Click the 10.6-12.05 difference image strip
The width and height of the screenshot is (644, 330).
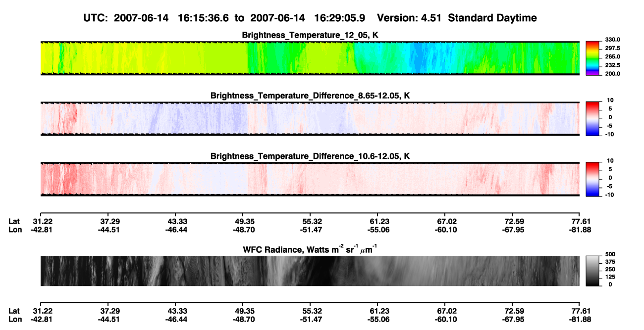[310, 179]
